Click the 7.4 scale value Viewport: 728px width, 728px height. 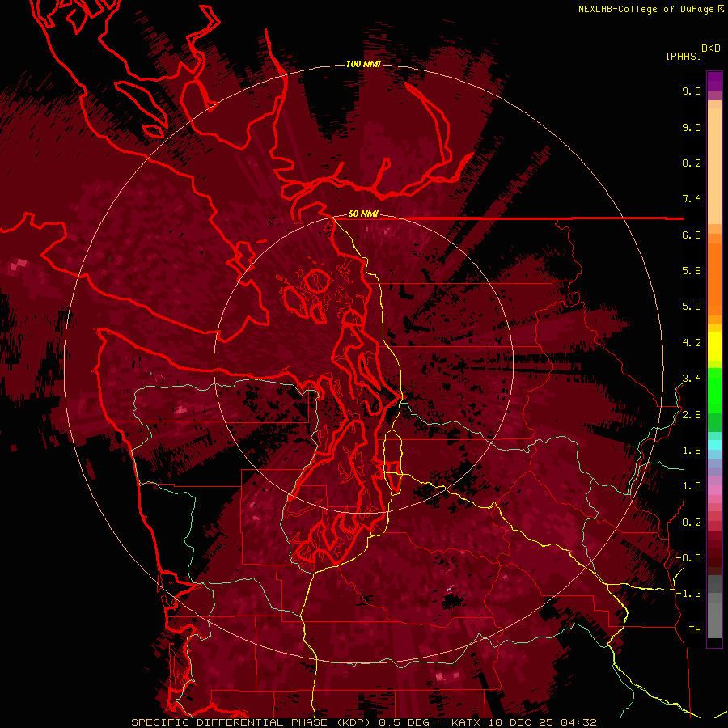click(692, 199)
